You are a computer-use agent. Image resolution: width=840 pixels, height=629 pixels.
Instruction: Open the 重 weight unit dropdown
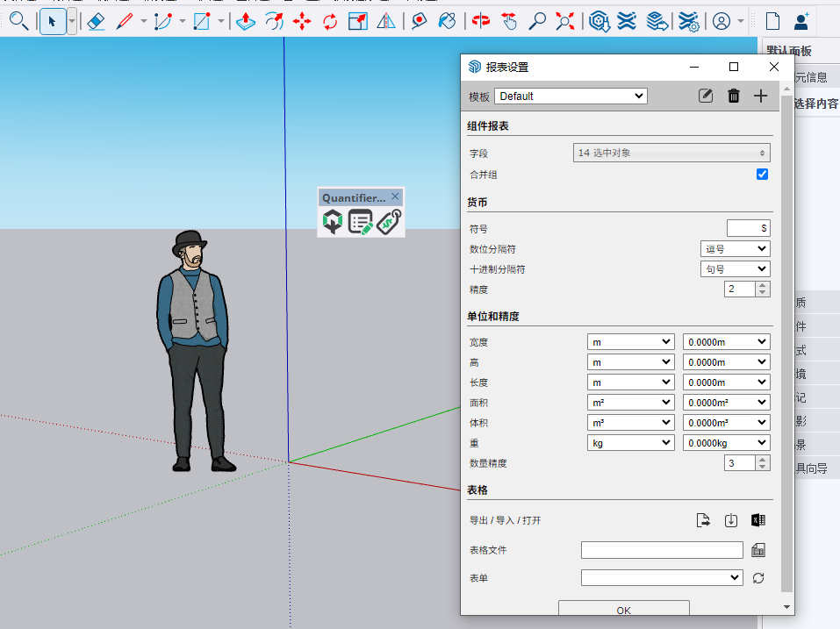tap(630, 442)
